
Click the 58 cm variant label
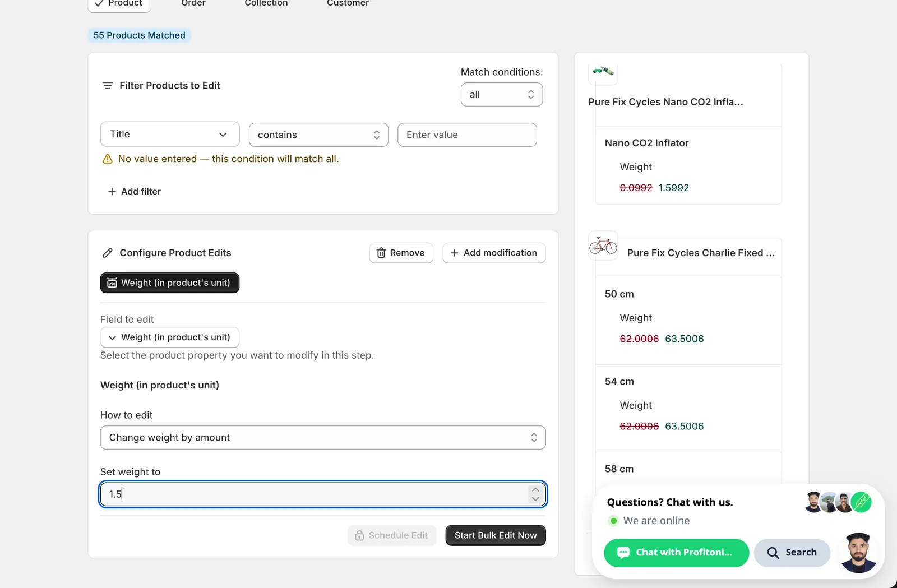[619, 469]
